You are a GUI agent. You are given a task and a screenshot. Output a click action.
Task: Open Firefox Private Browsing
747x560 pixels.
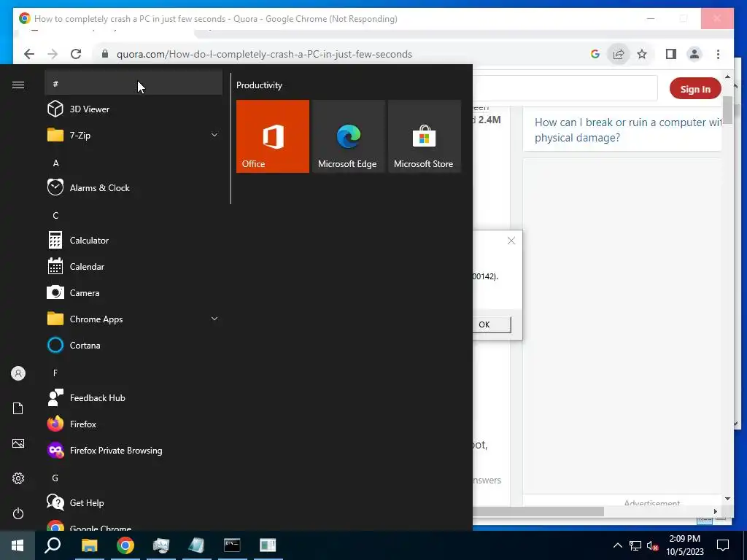coord(133,450)
